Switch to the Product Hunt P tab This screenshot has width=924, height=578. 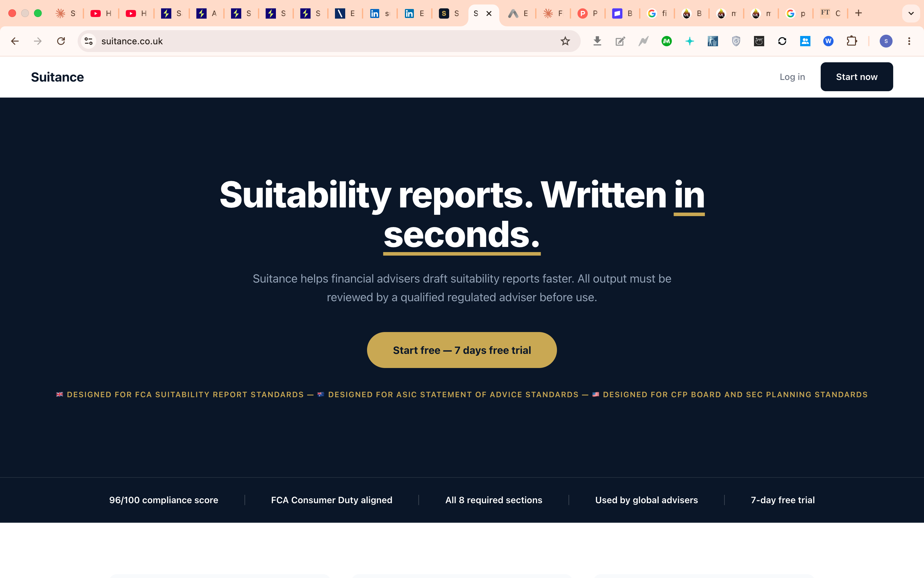588,13
